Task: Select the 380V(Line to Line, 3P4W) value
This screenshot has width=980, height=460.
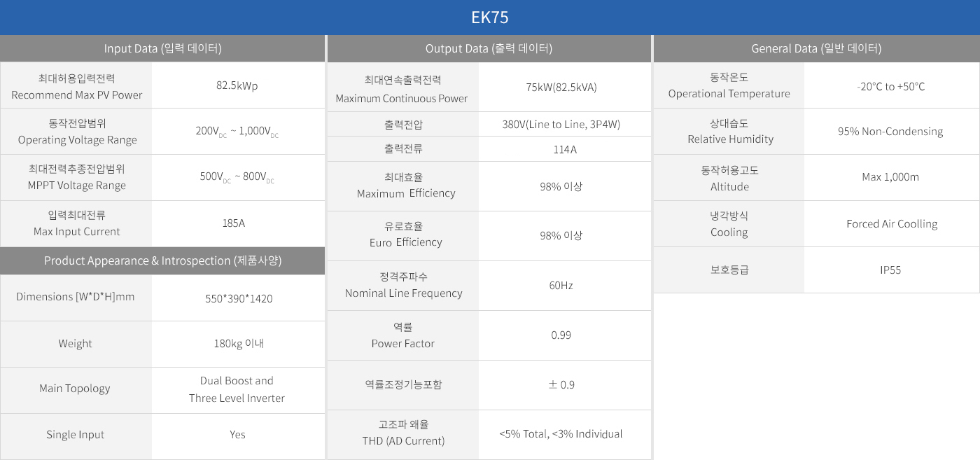Action: pos(561,125)
